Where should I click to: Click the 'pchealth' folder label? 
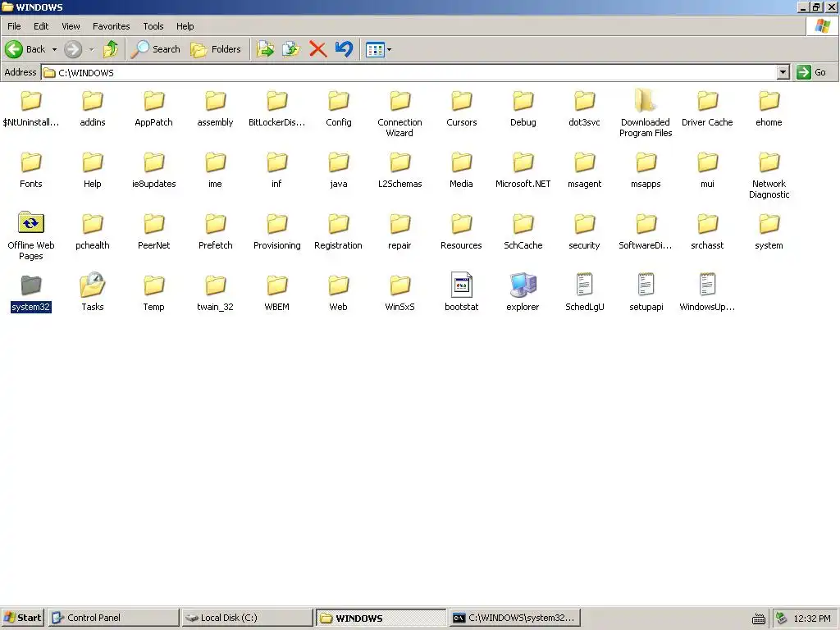(92, 245)
